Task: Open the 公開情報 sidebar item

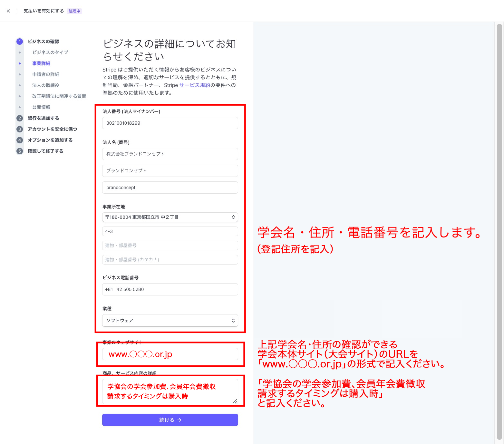Action: coord(41,107)
